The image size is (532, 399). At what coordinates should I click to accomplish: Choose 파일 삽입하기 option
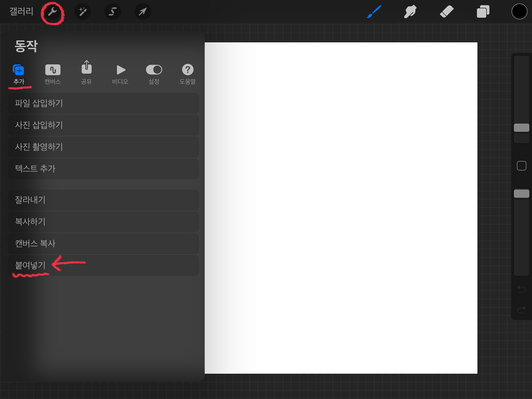click(x=103, y=103)
